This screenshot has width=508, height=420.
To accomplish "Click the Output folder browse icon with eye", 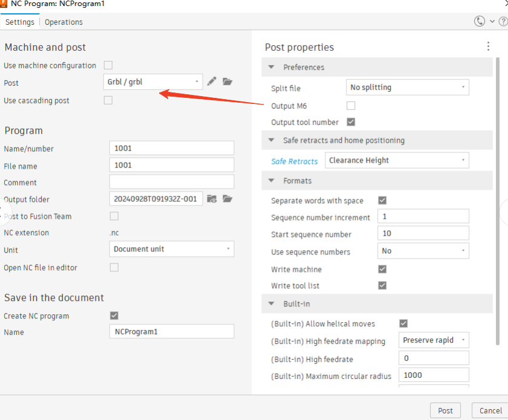I will coord(212,199).
